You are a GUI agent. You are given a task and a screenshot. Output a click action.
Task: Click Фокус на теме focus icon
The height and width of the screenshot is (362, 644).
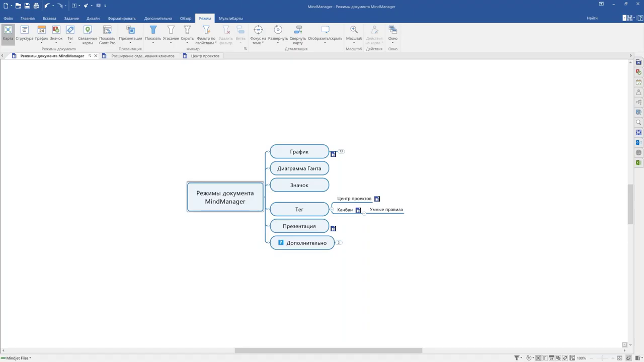click(258, 30)
